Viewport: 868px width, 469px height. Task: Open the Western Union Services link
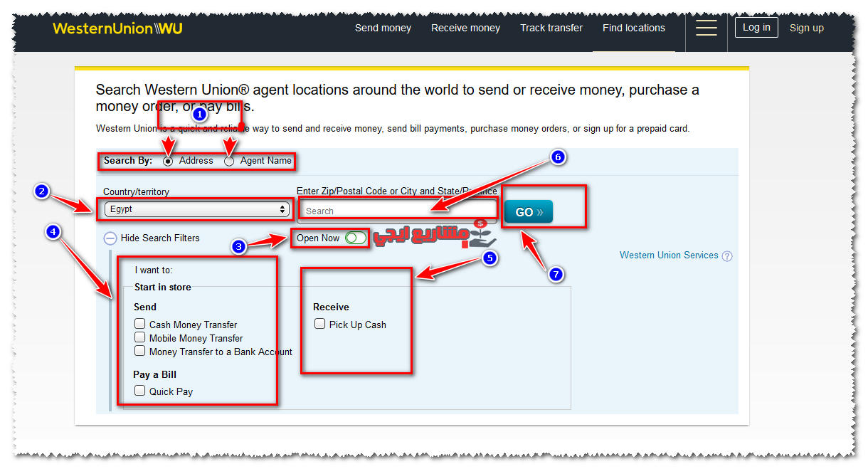[x=669, y=255]
